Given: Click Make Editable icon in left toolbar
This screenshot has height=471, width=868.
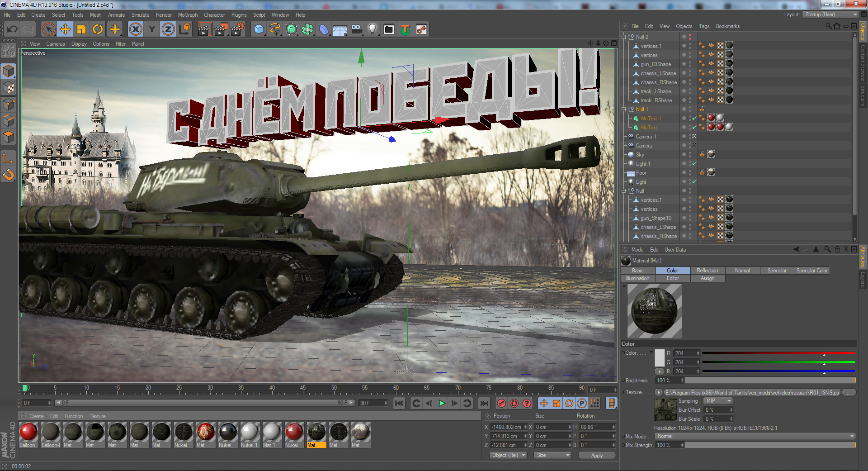Looking at the screenshot, I should (8, 51).
